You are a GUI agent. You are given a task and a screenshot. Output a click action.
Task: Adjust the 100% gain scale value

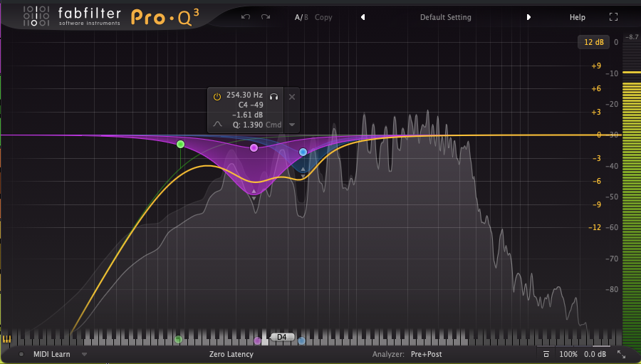(568, 354)
